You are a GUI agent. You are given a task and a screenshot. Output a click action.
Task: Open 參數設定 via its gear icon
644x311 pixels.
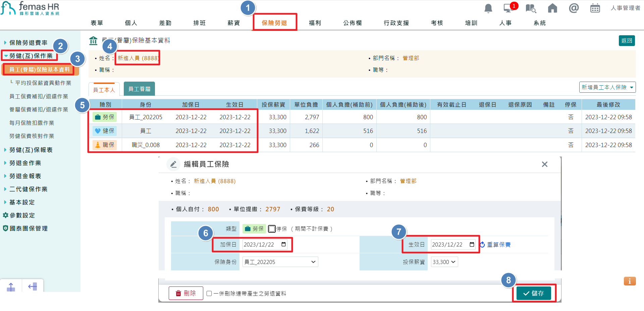click(x=5, y=215)
